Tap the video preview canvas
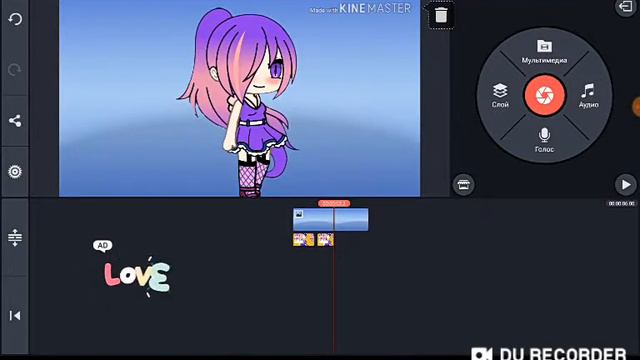The width and height of the screenshot is (640, 360). (240, 98)
